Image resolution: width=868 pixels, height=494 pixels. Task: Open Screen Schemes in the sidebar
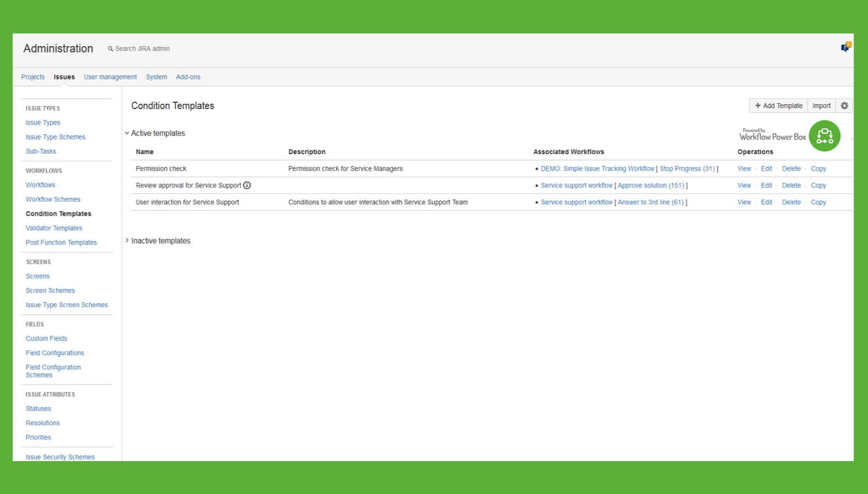(x=50, y=290)
